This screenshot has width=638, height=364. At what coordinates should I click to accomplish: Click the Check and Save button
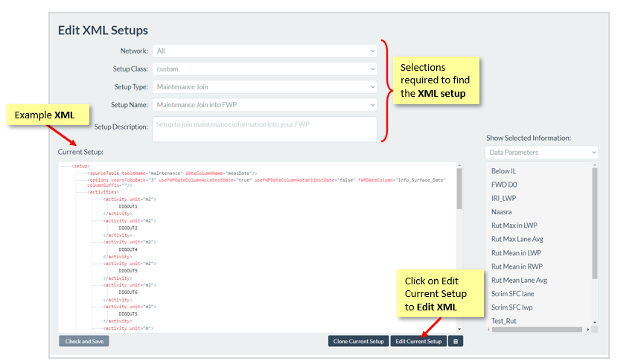(84, 341)
